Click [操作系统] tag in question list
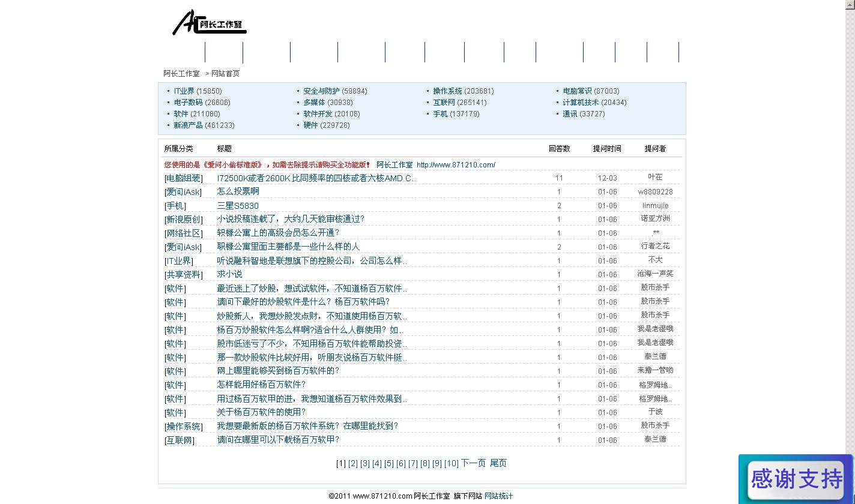This screenshot has height=504, width=855. click(184, 427)
